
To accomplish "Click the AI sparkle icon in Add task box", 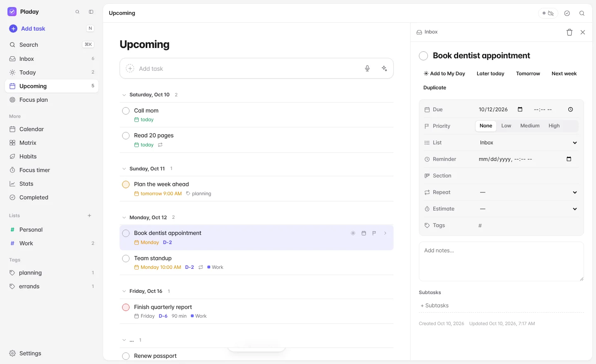I will (x=385, y=69).
